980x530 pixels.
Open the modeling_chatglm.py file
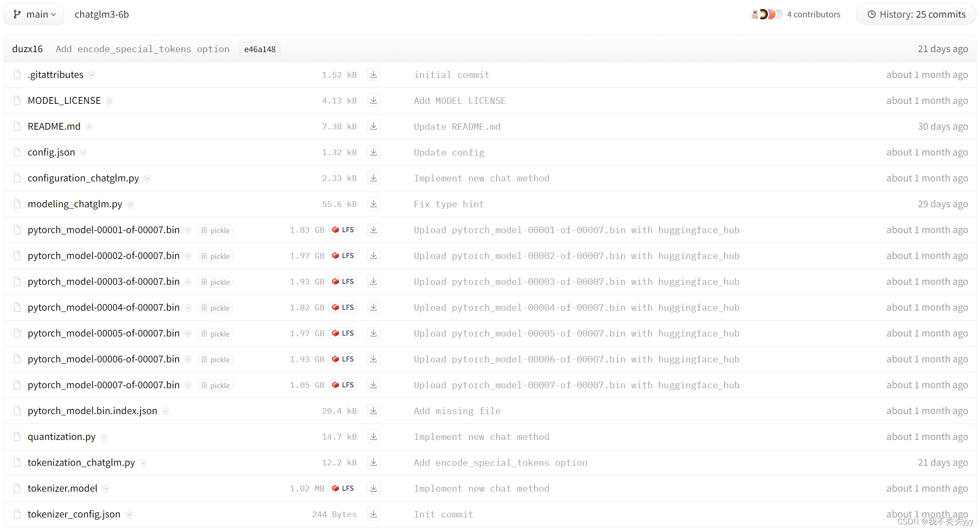click(75, 204)
